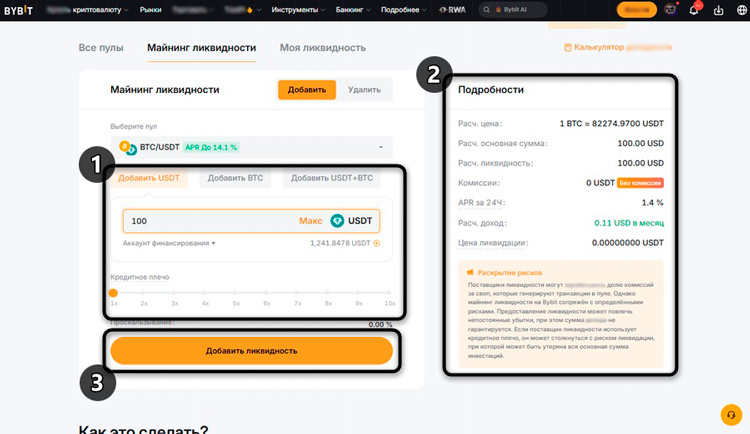Click the Добавить ликвидность button
Image resolution: width=750 pixels, height=434 pixels.
click(252, 351)
